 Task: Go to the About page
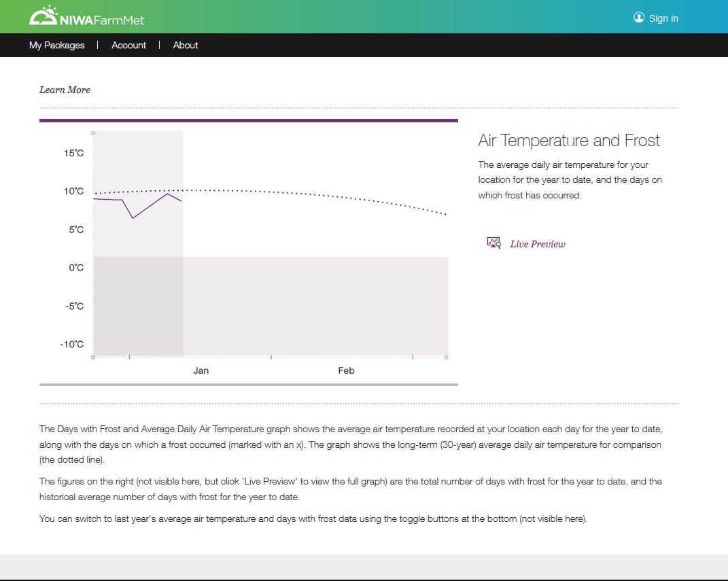pyautogui.click(x=186, y=45)
